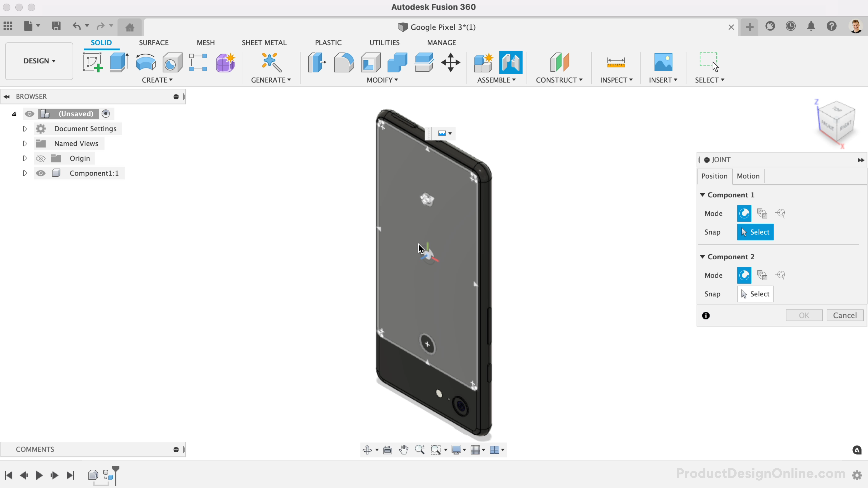Show the hidden Origin folder
Viewport: 868px width, 488px height.
point(41,158)
